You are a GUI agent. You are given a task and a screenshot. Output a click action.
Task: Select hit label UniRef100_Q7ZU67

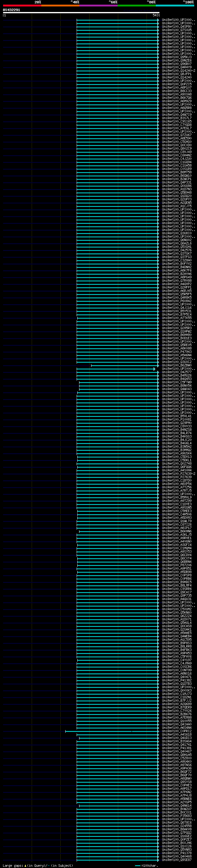pos(177,135)
